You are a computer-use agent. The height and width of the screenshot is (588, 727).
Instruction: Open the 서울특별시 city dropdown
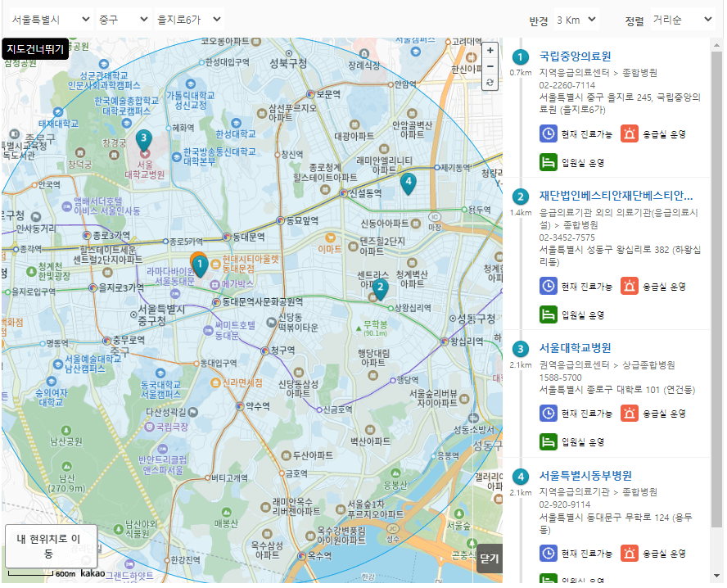pos(51,20)
